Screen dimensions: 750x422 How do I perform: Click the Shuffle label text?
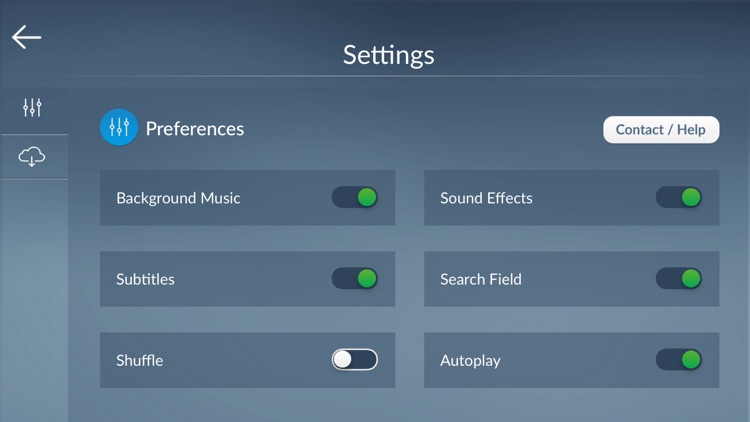click(x=140, y=360)
